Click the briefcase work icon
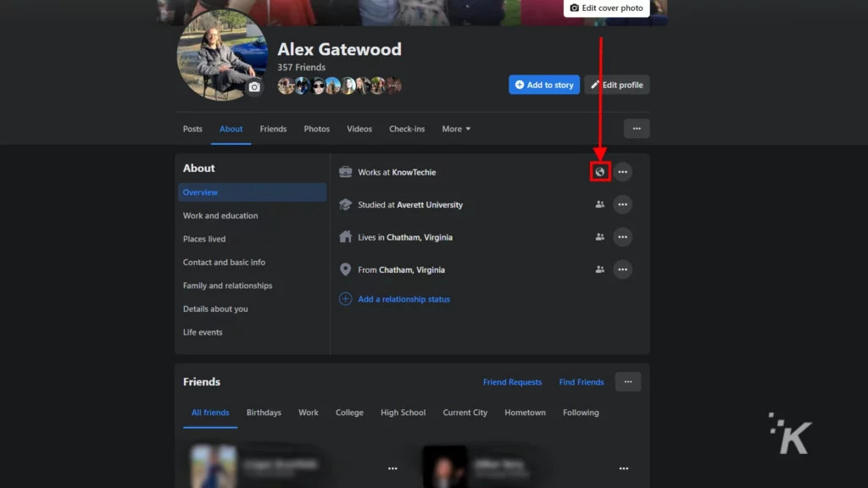This screenshot has height=488, width=868. (x=345, y=172)
